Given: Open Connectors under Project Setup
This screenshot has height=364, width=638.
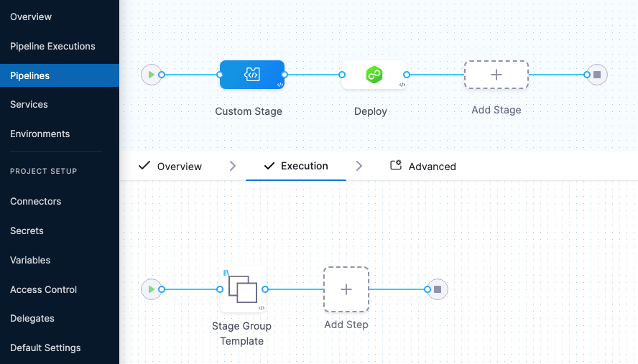Looking at the screenshot, I should [x=35, y=201].
